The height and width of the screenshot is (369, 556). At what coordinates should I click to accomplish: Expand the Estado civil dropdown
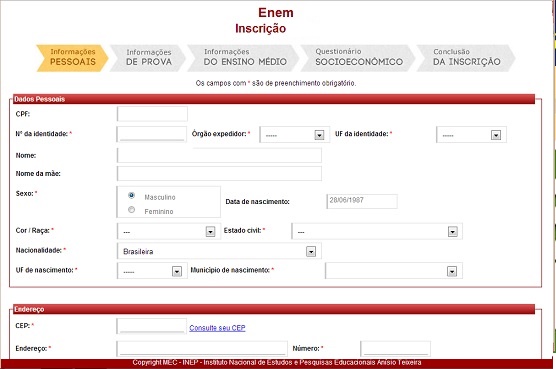(377, 231)
